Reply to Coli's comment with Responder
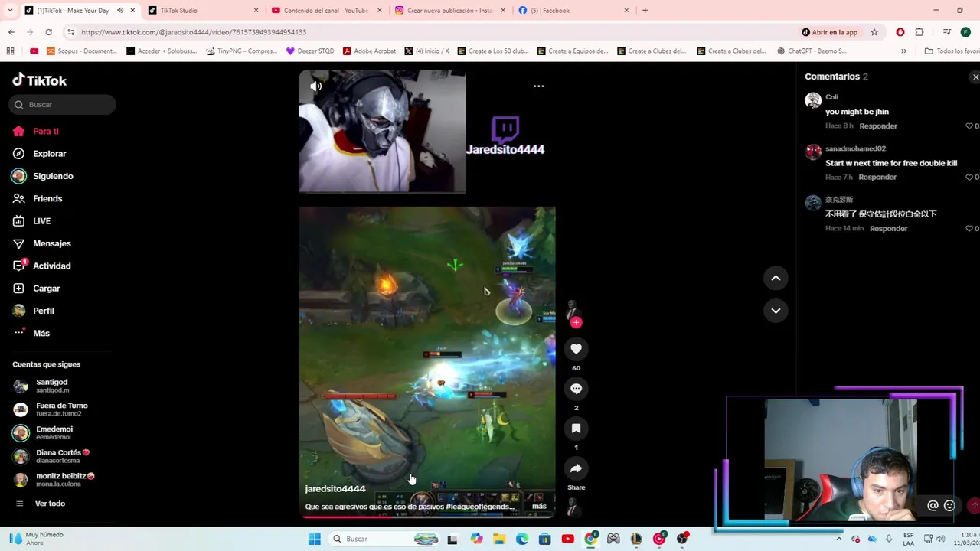Image resolution: width=980 pixels, height=551 pixels. tap(878, 126)
